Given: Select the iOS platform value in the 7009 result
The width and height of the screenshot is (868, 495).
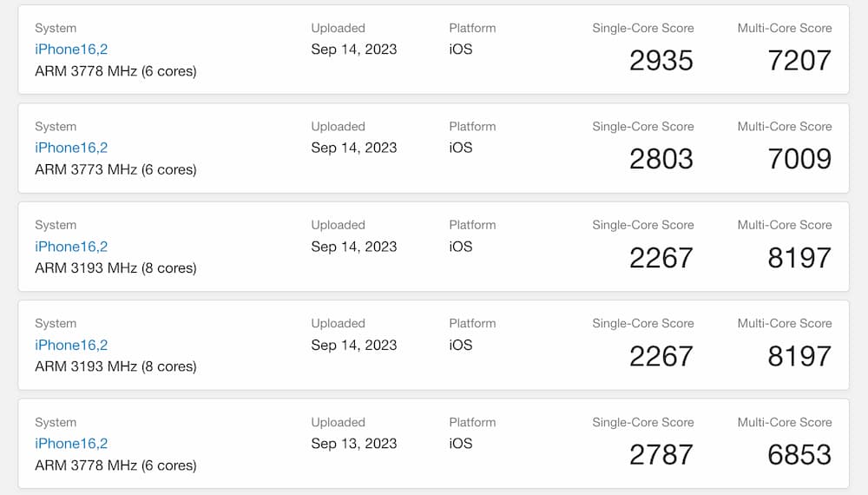Looking at the screenshot, I should coord(461,148).
